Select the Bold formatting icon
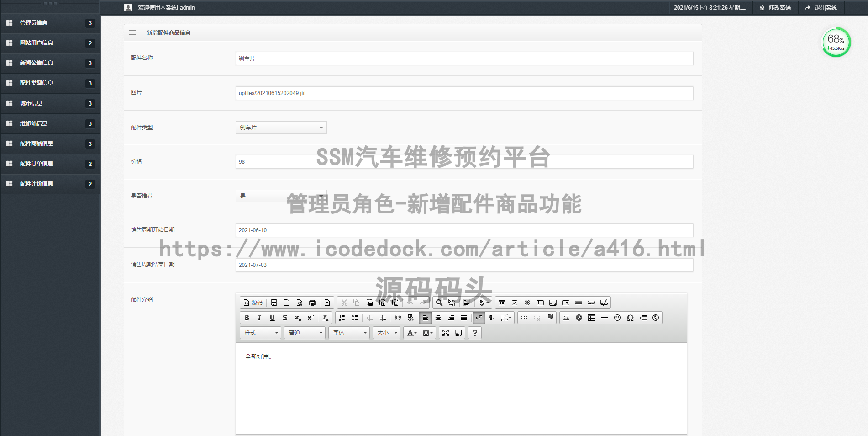The height and width of the screenshot is (436, 868). (x=247, y=318)
